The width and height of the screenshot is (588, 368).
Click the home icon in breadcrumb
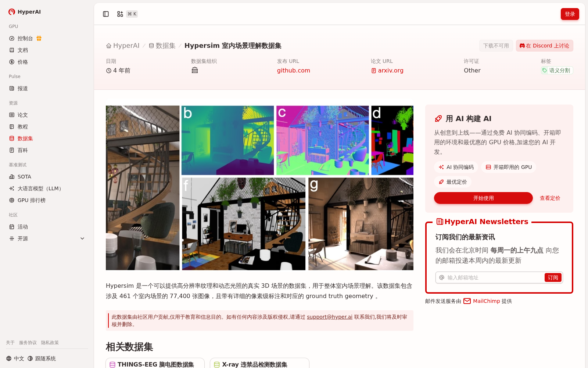[109, 46]
